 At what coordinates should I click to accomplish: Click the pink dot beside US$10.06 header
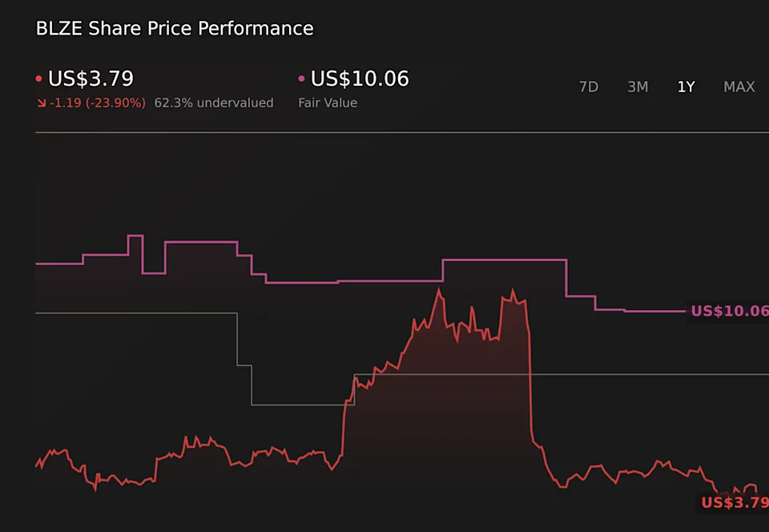pos(301,79)
